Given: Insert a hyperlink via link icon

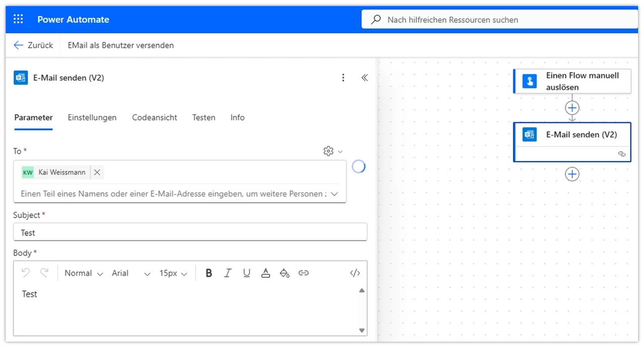Looking at the screenshot, I should pos(303,273).
